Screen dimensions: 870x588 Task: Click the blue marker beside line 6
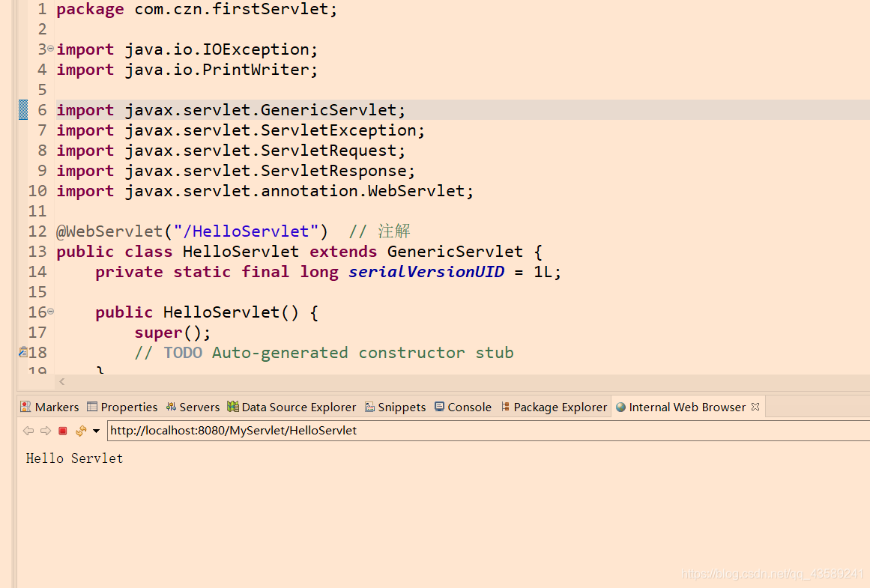tap(23, 110)
